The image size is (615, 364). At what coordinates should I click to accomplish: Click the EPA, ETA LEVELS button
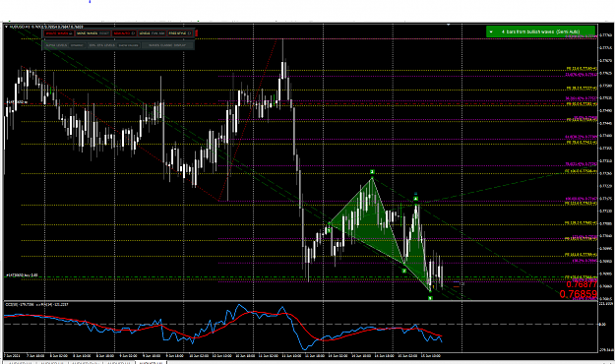tap(102, 45)
